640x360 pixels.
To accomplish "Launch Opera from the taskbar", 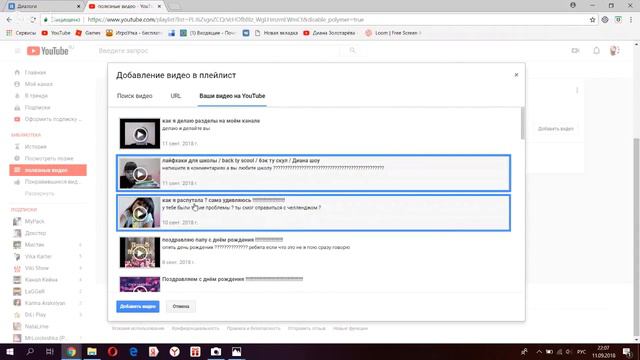I will click(113, 351).
